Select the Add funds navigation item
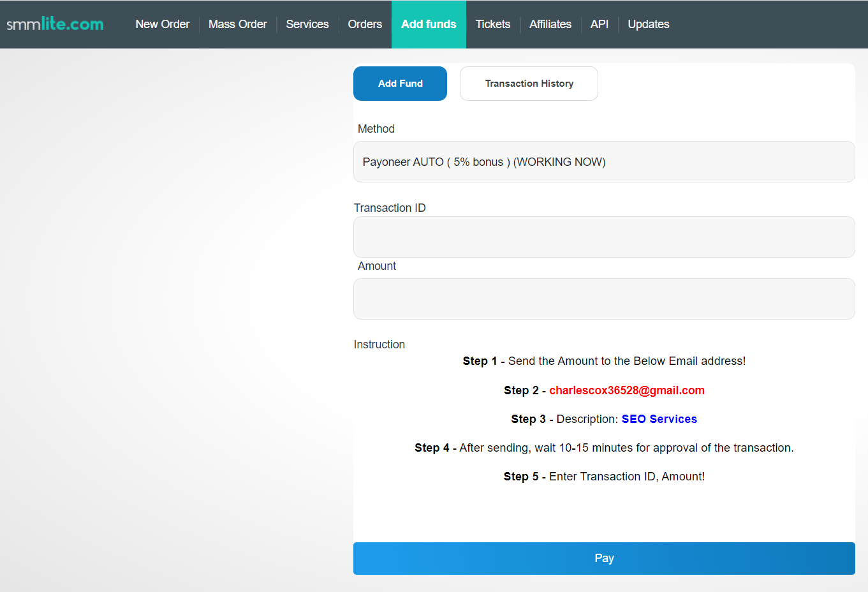868x592 pixels. 429,24
